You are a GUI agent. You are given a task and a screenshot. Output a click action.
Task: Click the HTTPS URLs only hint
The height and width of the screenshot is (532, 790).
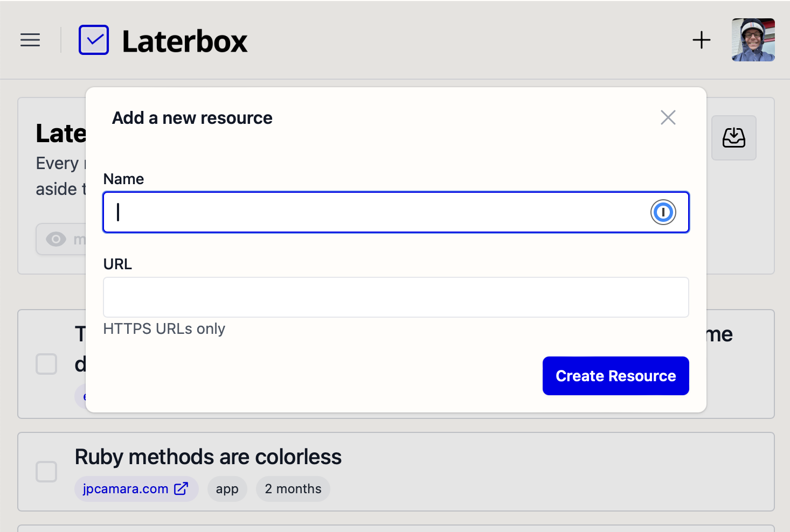164,328
